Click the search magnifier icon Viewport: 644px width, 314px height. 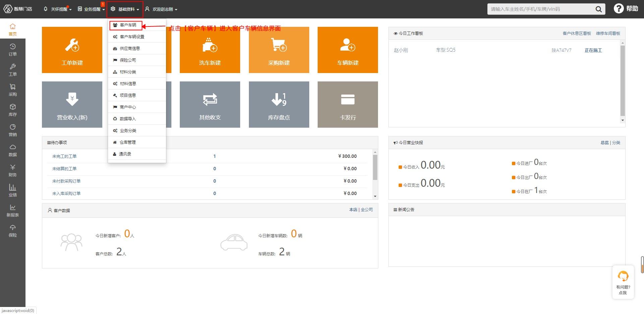(599, 9)
